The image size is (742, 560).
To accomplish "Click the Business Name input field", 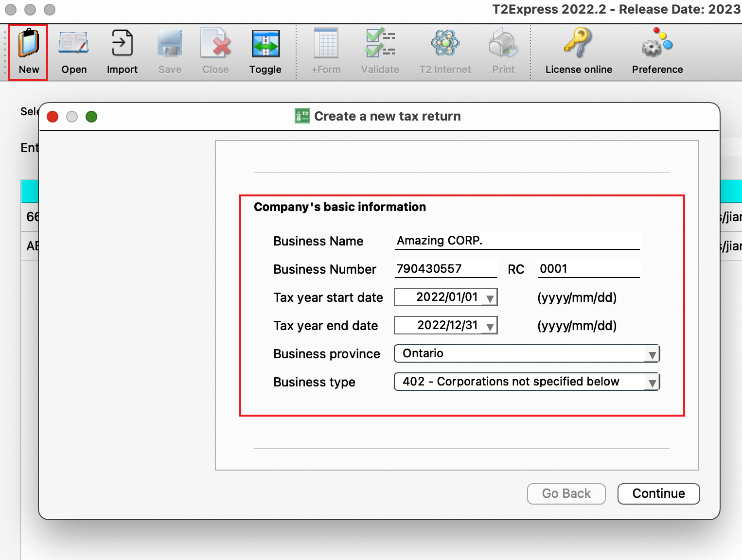I will pos(517,241).
